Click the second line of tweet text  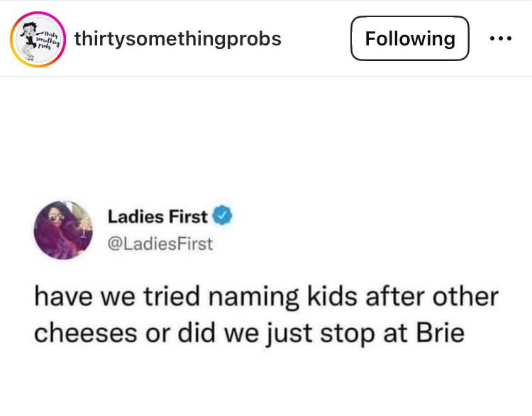248,332
